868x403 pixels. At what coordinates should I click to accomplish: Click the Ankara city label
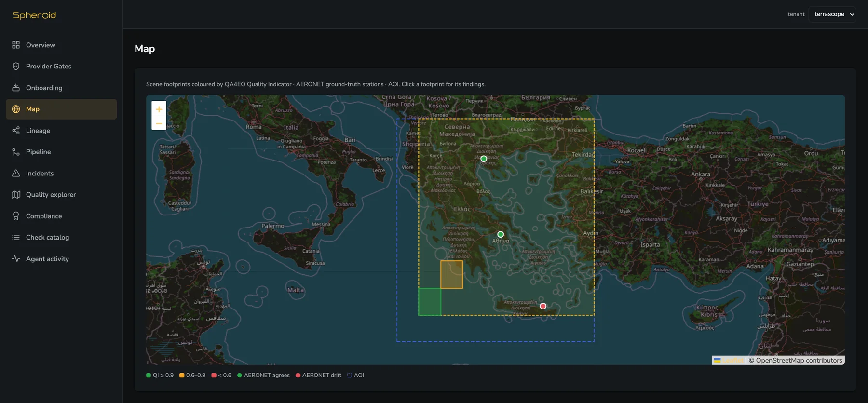tap(701, 174)
